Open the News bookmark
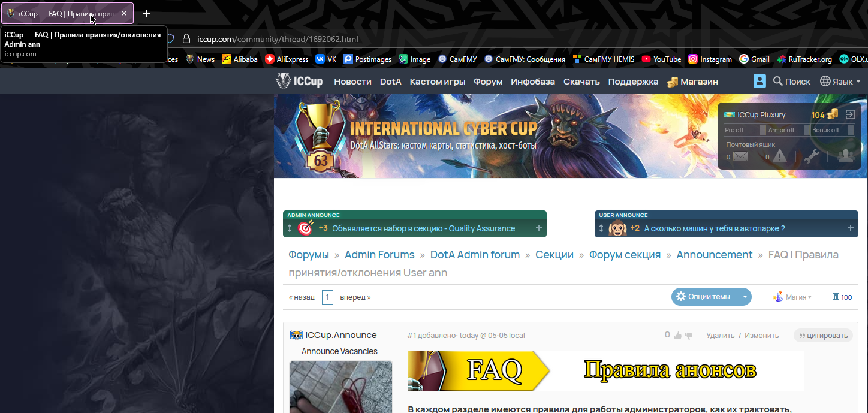 200,59
